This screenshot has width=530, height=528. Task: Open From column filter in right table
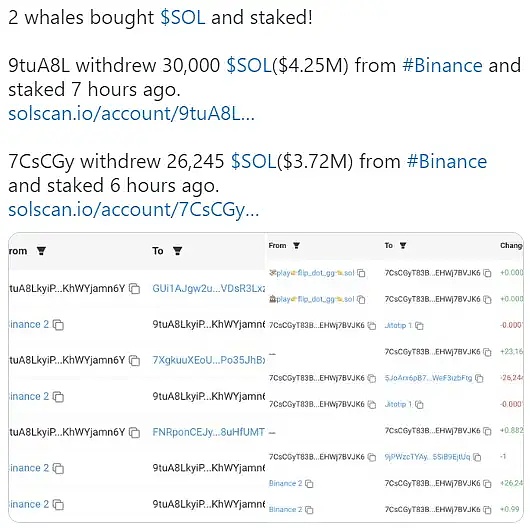coord(296,245)
